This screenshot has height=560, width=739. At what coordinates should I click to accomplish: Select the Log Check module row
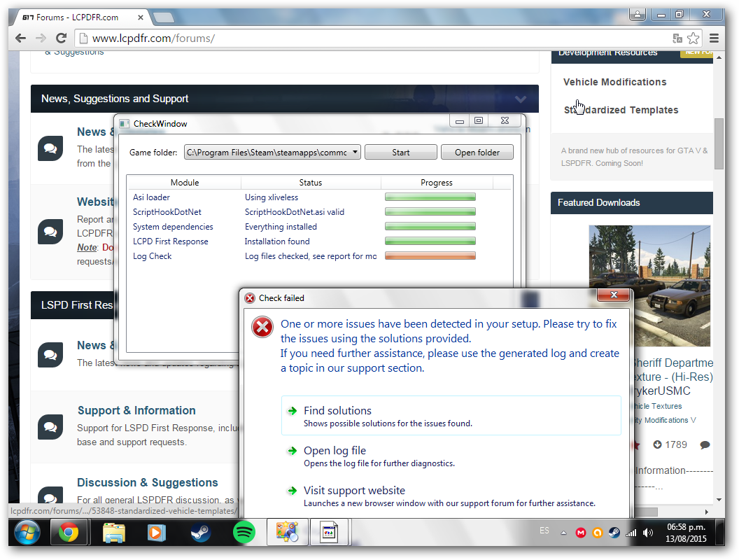click(x=319, y=256)
